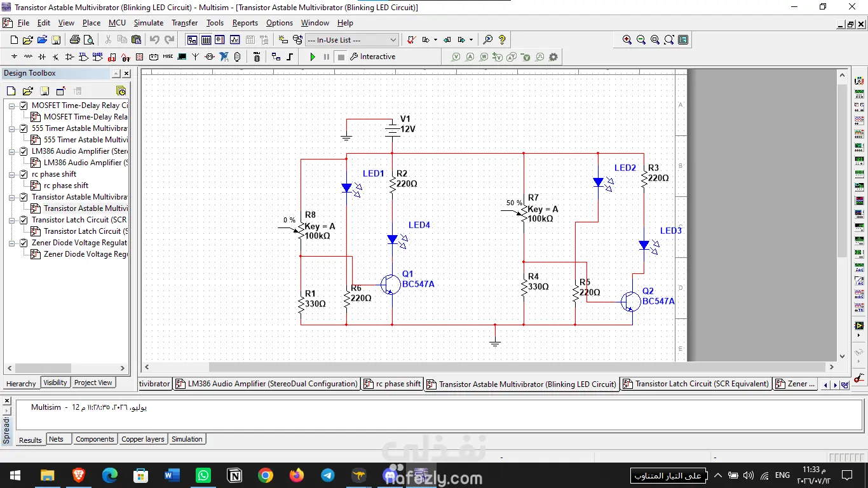Open print preview

(x=89, y=39)
